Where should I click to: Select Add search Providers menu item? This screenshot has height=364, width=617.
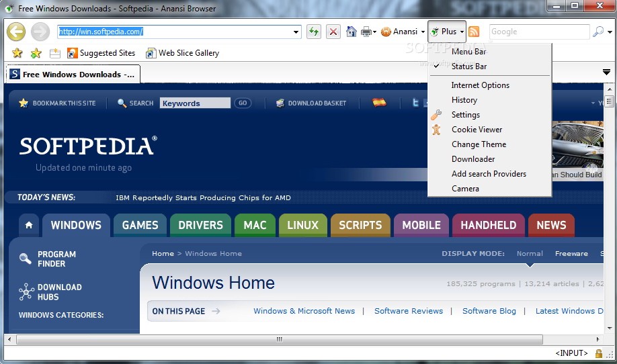pyautogui.click(x=489, y=174)
